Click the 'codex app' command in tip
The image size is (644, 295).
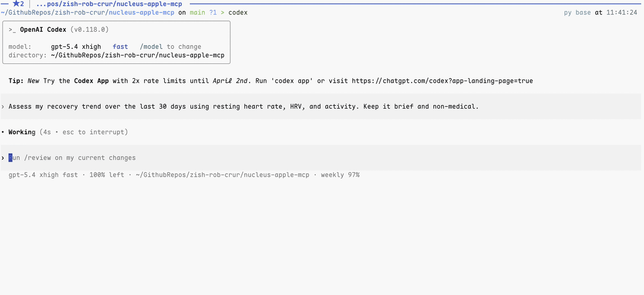[293, 81]
